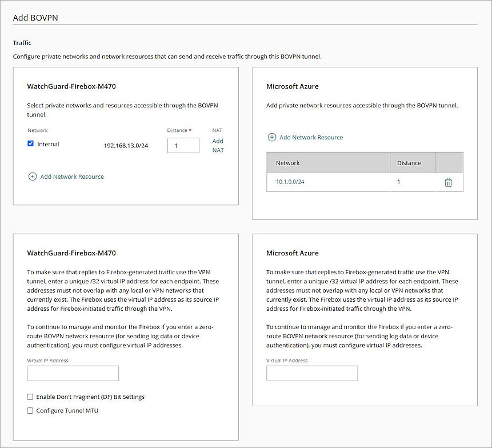The height and width of the screenshot is (448, 492).
Task: Click the Internal network label
Action: (x=48, y=144)
